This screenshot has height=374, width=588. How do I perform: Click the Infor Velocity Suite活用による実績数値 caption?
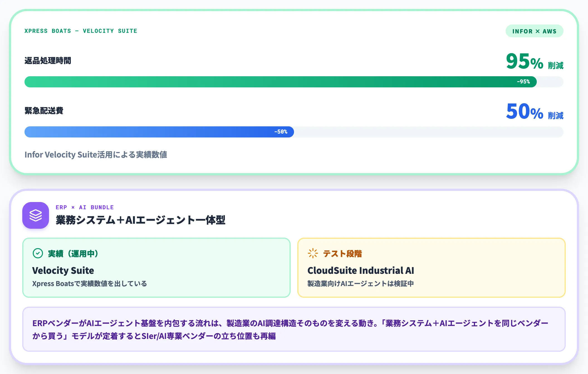[96, 154]
